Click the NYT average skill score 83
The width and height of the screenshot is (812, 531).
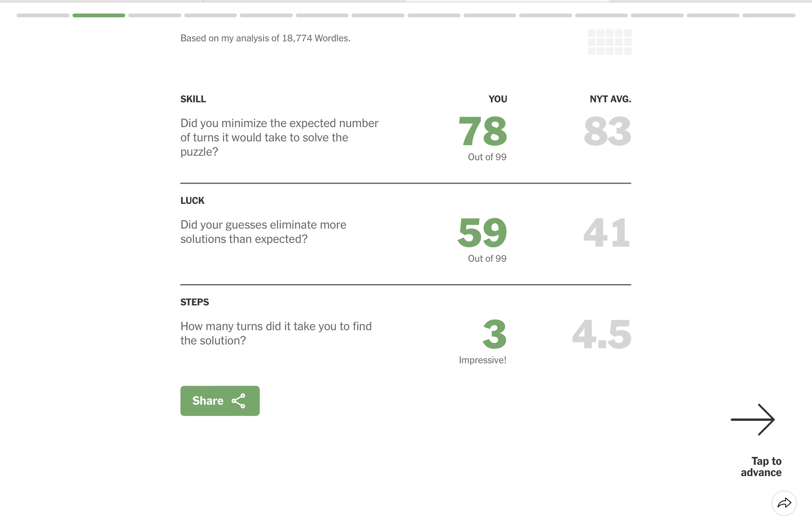tap(607, 131)
